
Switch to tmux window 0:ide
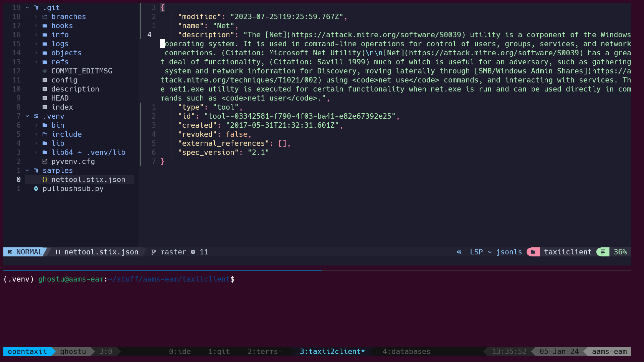180,351
